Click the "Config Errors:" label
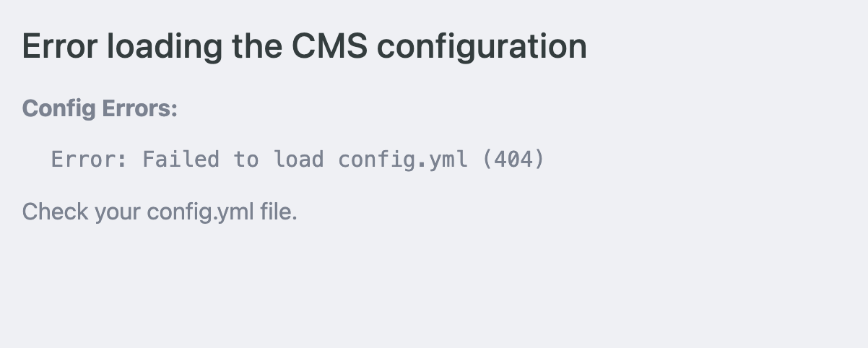 tap(100, 109)
